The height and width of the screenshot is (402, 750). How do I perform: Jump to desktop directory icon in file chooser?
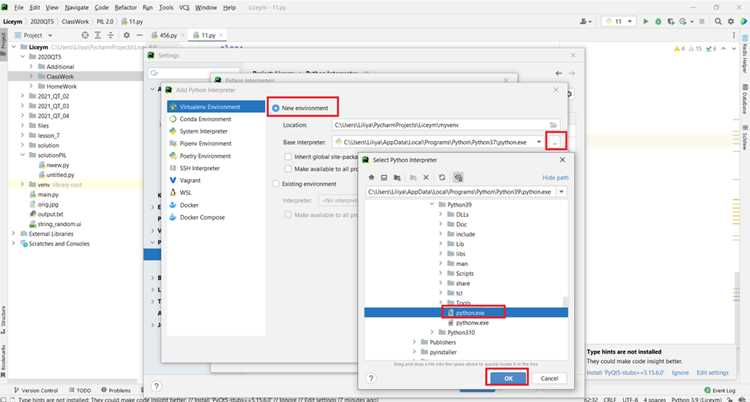tap(384, 178)
